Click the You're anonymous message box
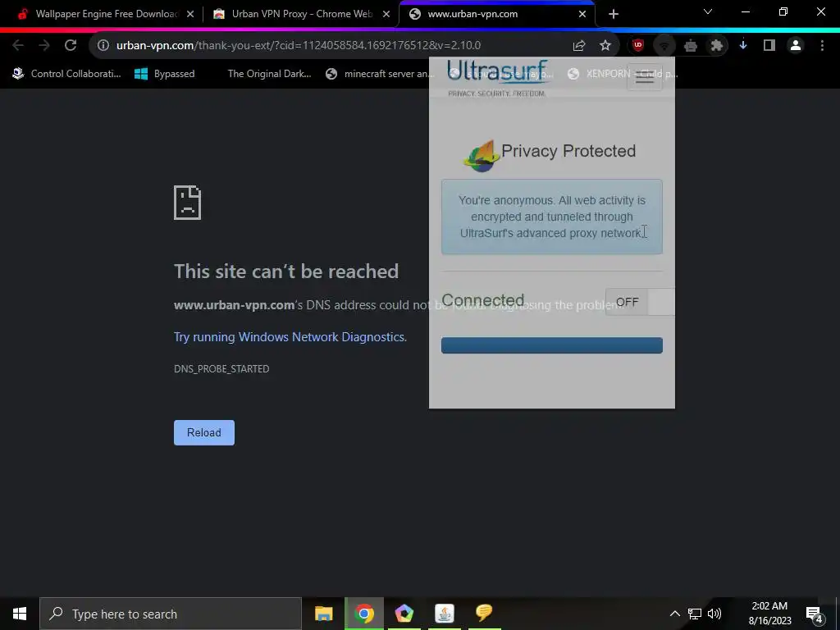 [552, 217]
